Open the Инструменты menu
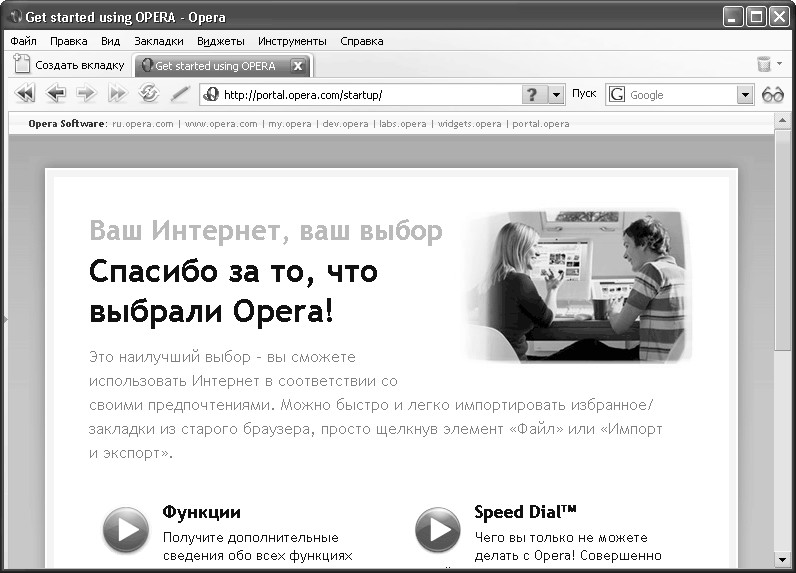This screenshot has width=796, height=573. click(292, 41)
